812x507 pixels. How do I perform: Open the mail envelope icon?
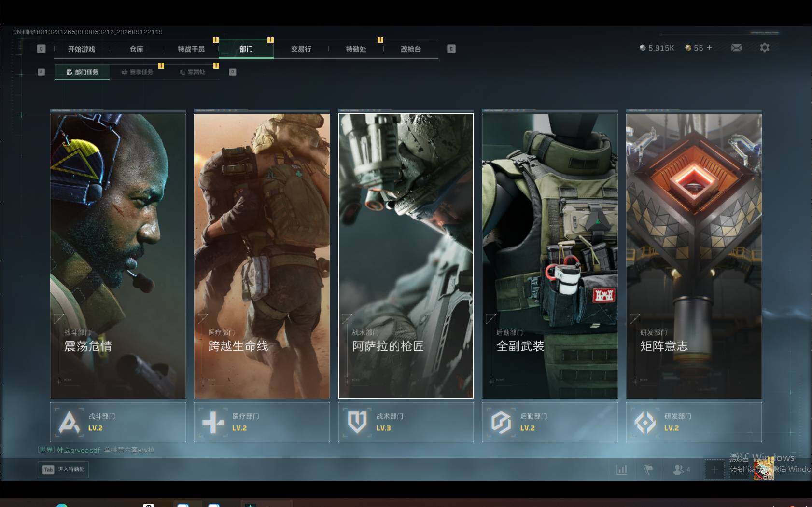click(x=737, y=48)
